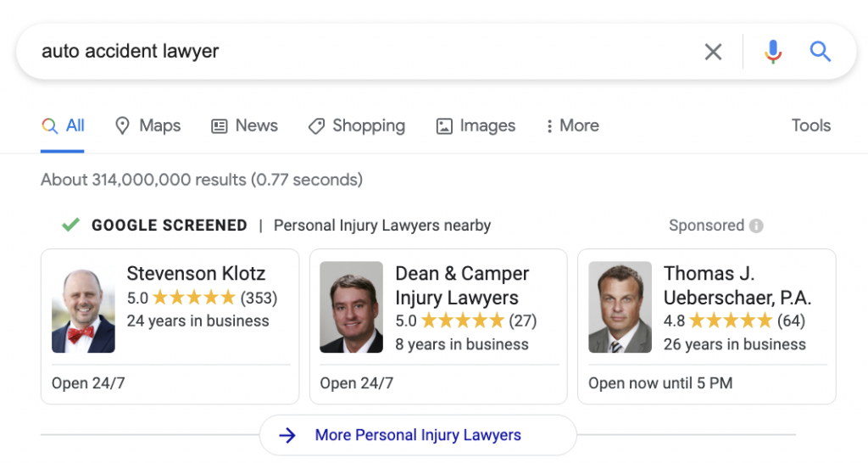Image resolution: width=868 pixels, height=463 pixels.
Task: Start voice search with microphone icon
Action: [772, 52]
